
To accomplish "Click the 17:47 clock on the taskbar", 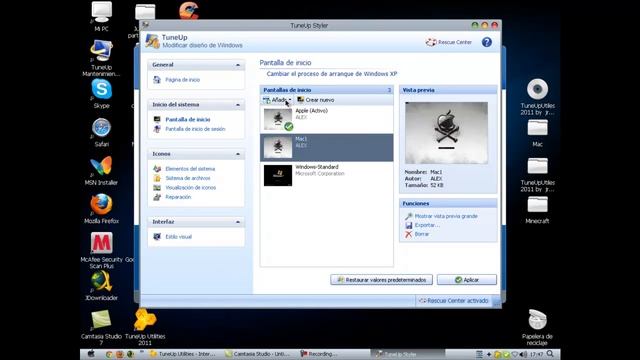I will click(x=536, y=354).
